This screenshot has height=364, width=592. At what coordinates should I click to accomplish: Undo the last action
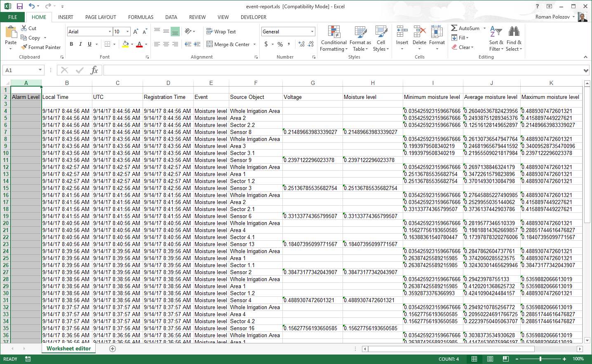pos(32,6)
